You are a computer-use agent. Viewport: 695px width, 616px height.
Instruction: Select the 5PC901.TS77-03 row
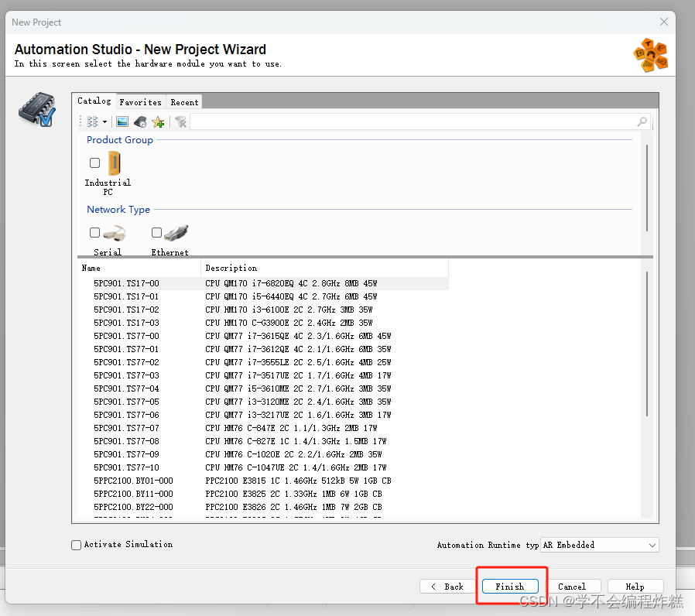pyautogui.click(x=262, y=375)
